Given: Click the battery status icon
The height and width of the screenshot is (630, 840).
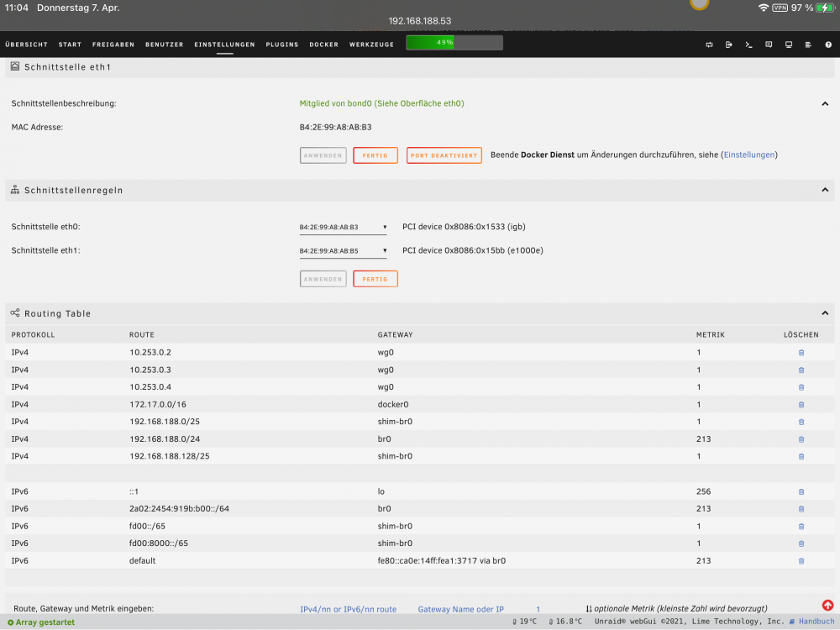Looking at the screenshot, I should (x=826, y=8).
